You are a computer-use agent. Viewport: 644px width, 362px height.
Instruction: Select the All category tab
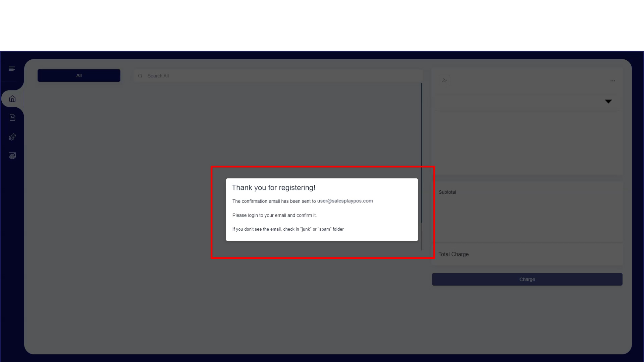[79, 75]
